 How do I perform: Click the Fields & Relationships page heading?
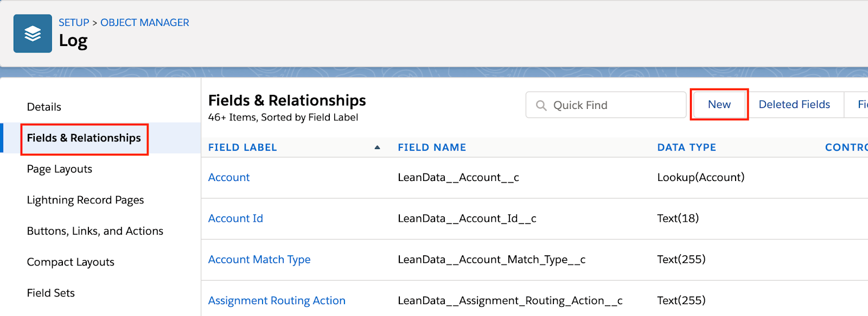point(287,101)
